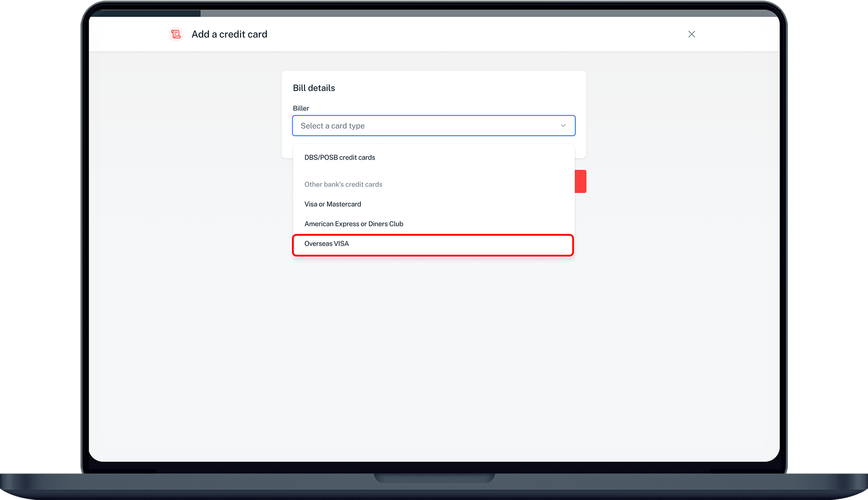Select the Overseas VISA option
This screenshot has height=500, width=868.
coord(327,244)
